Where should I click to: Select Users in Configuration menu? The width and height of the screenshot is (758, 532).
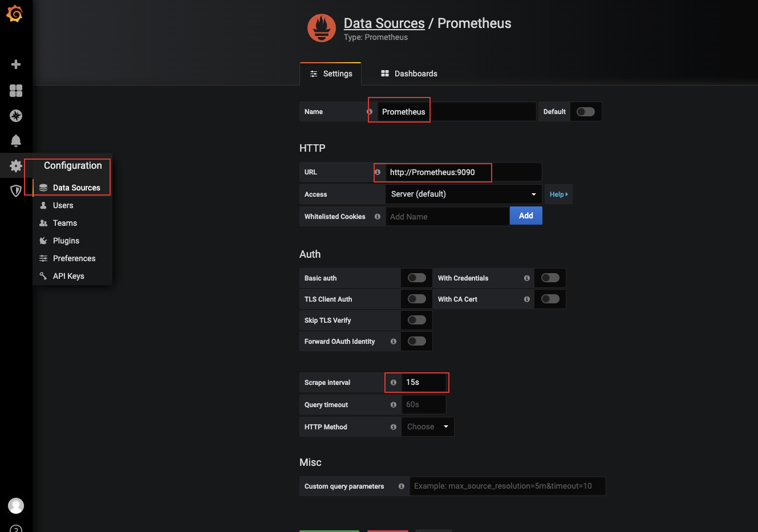point(72,205)
